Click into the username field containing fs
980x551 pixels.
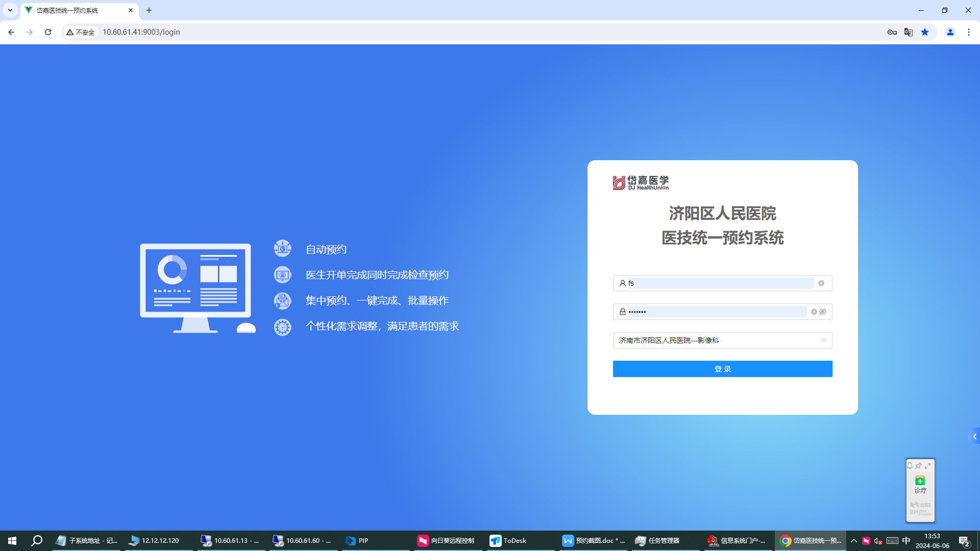(x=720, y=283)
